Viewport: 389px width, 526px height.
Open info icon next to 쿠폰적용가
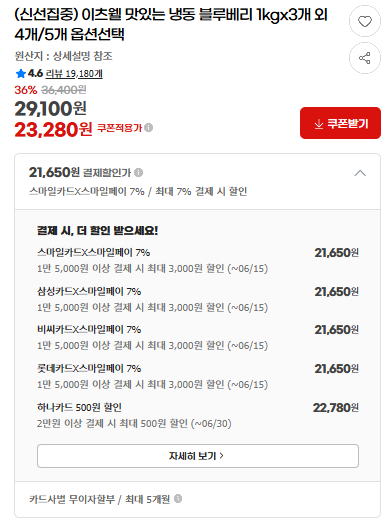(149, 128)
